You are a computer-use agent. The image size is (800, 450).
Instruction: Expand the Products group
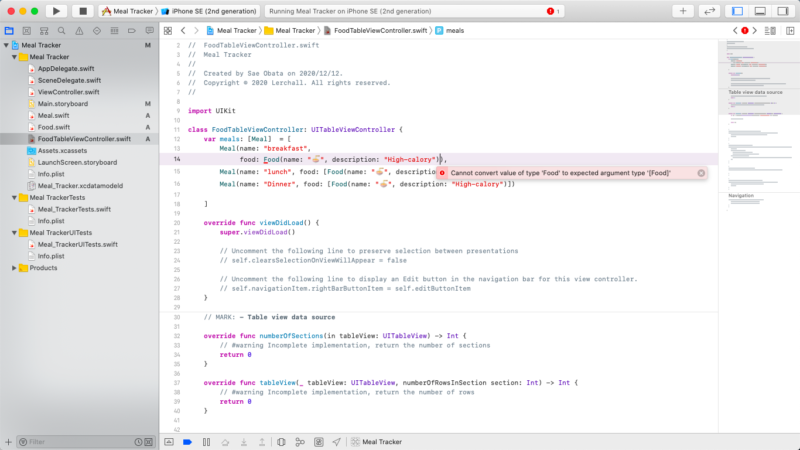point(14,268)
